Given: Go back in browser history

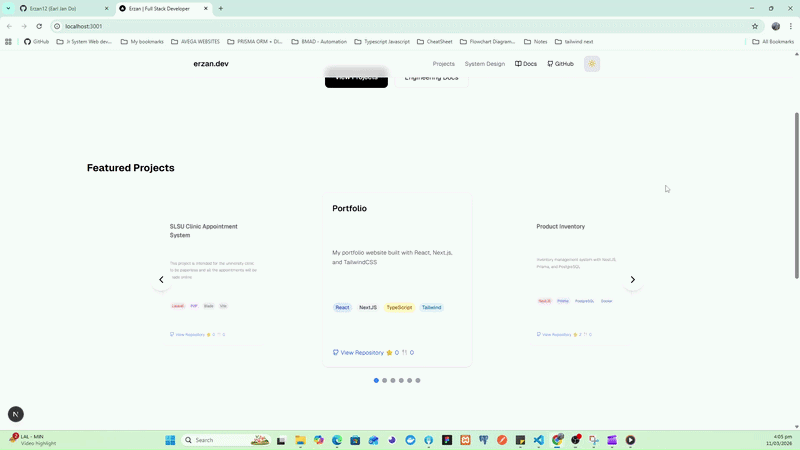Looking at the screenshot, I should (9, 26).
